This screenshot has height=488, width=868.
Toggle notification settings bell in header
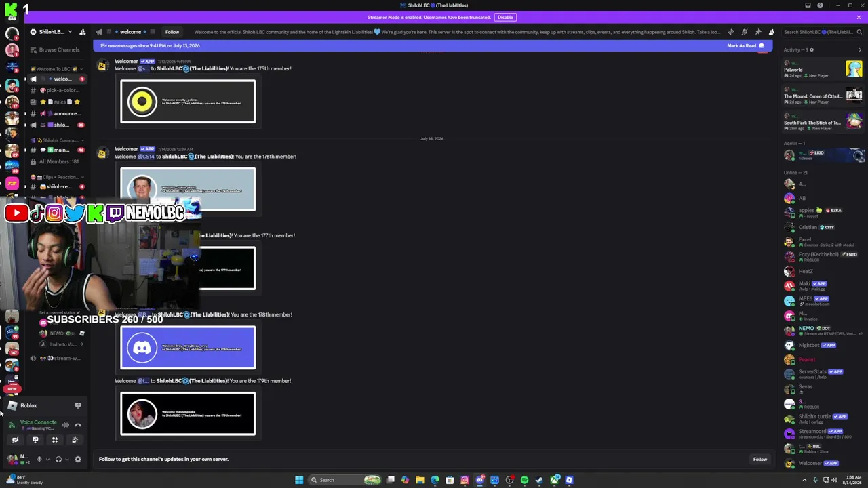[744, 32]
